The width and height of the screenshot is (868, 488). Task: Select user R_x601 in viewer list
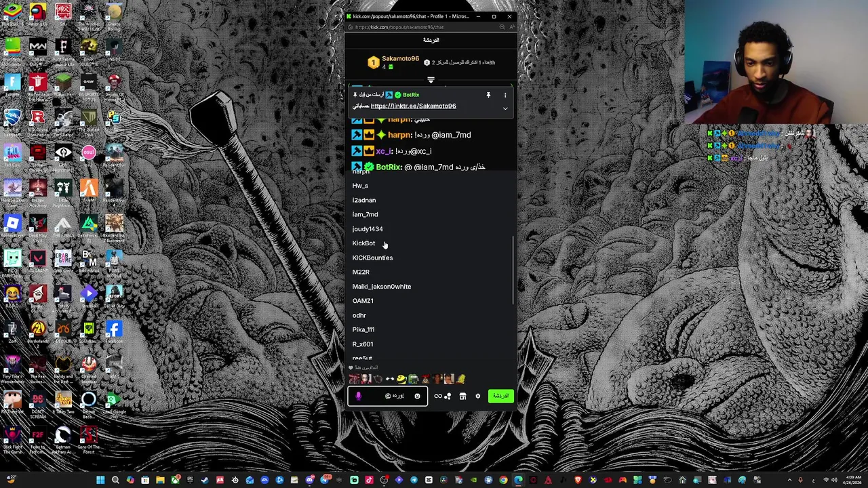[363, 344]
